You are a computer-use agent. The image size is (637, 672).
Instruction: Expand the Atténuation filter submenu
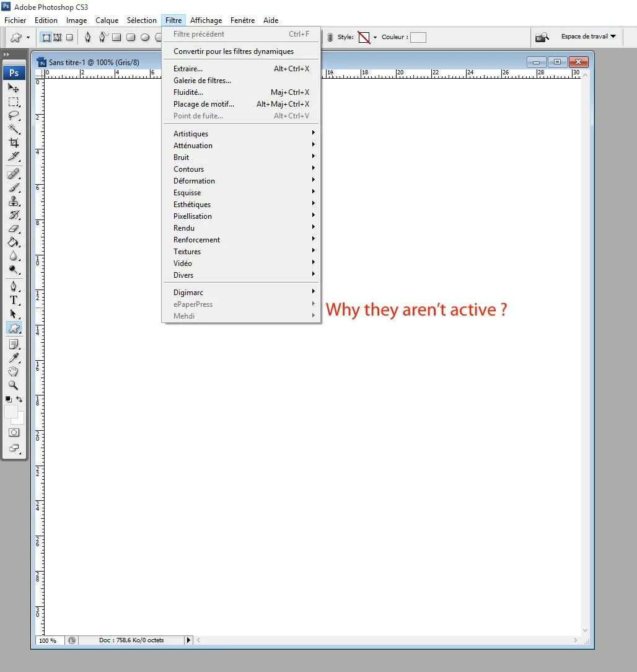pyautogui.click(x=242, y=145)
